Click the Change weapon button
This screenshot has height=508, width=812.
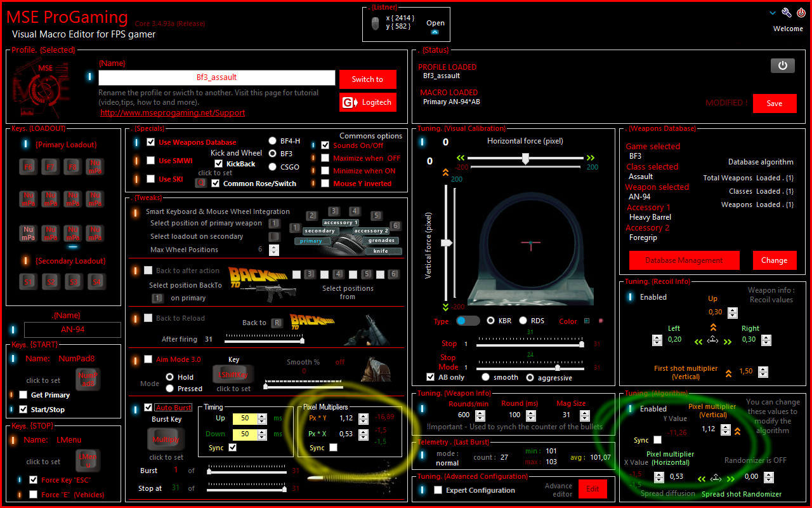(774, 260)
